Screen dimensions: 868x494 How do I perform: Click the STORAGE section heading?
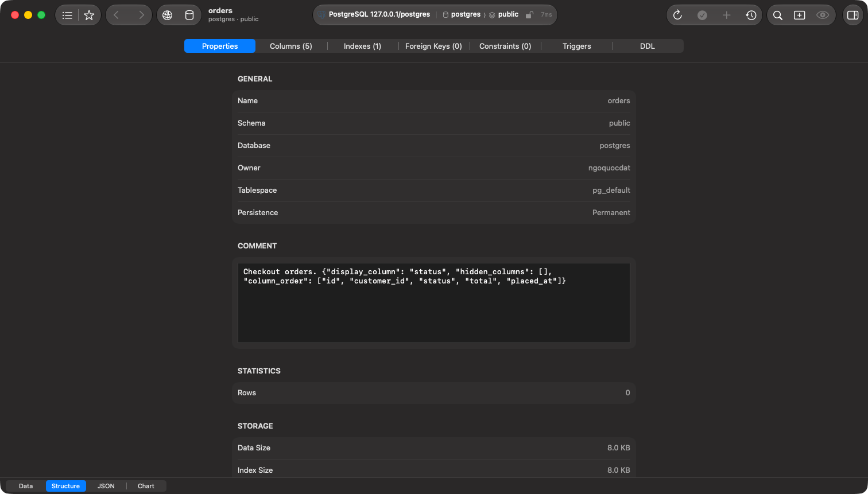[x=255, y=426]
